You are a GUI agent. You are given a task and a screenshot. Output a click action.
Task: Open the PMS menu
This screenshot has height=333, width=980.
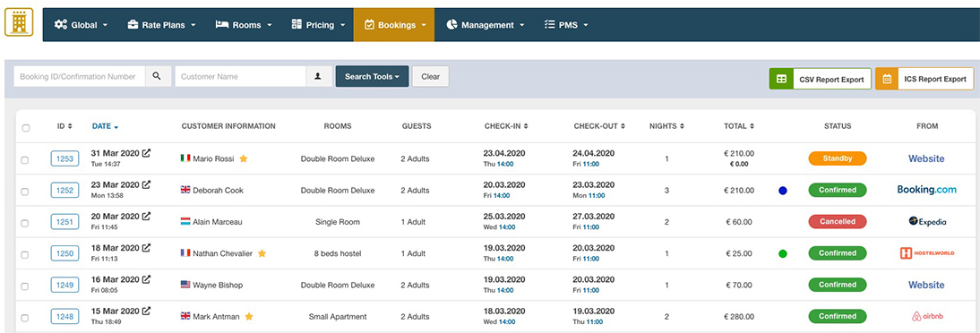coord(565,25)
